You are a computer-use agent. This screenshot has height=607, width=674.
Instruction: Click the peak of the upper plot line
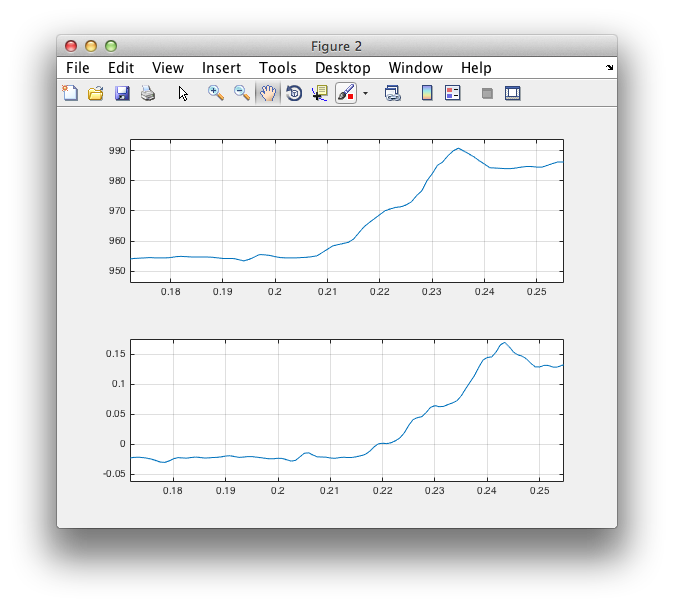coord(458,148)
